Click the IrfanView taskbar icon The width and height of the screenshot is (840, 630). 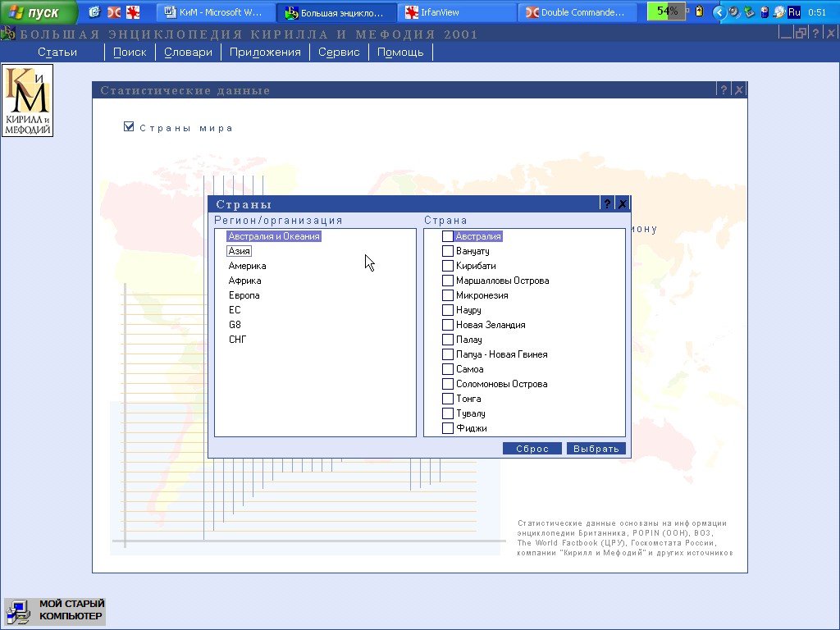[x=455, y=12]
